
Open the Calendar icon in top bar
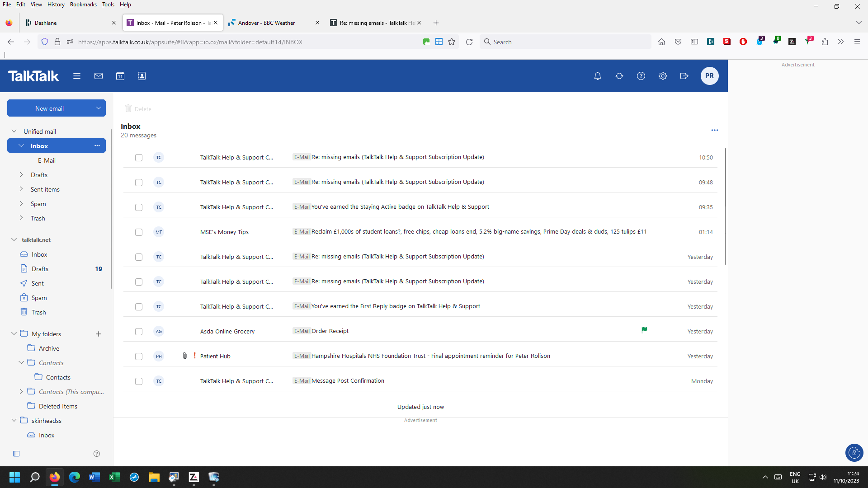[x=120, y=76]
